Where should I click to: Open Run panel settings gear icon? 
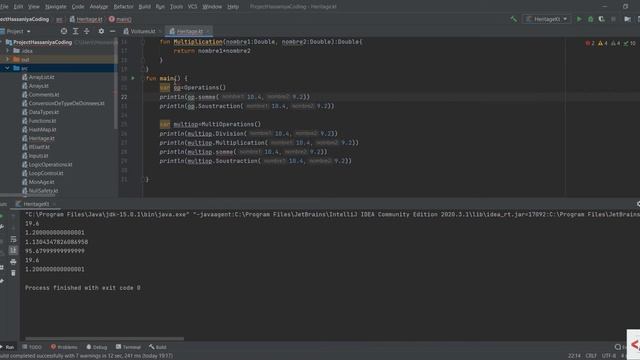[638, 204]
